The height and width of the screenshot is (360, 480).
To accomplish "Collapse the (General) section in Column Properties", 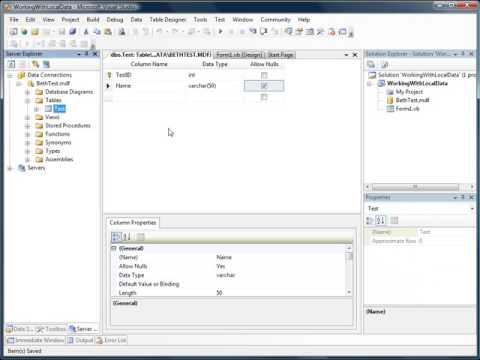I will click(x=114, y=249).
